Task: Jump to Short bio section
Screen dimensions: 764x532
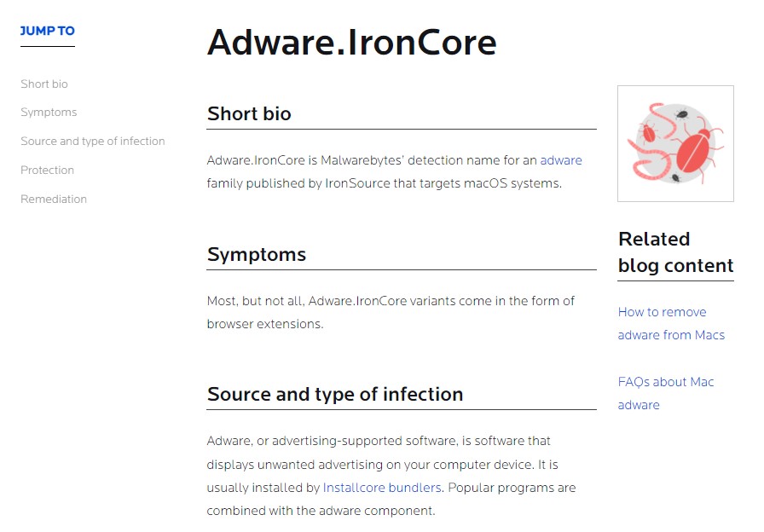Action: point(44,84)
